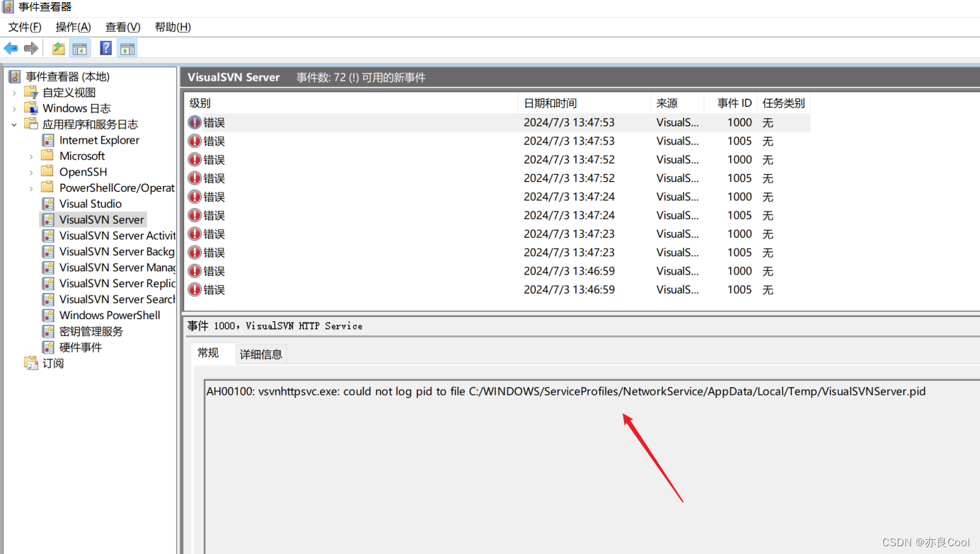Sort by the 日期和时间 column header
980x554 pixels.
[584, 103]
